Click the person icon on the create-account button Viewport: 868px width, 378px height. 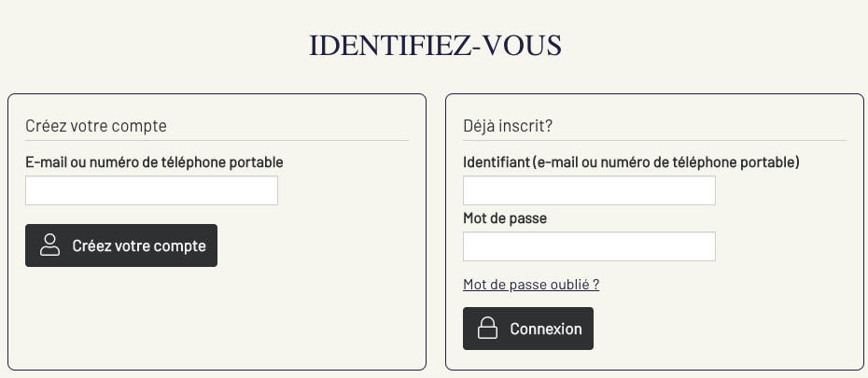click(49, 245)
